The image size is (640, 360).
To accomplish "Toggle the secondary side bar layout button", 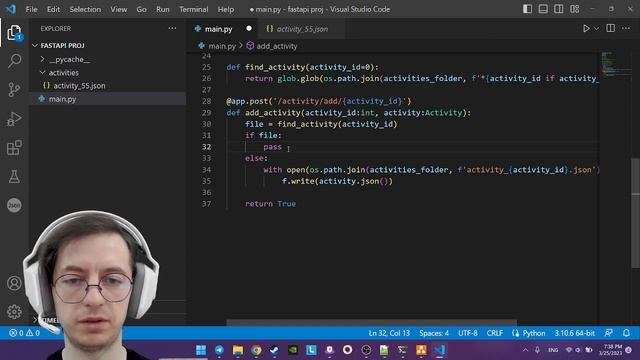I will pos(558,9).
